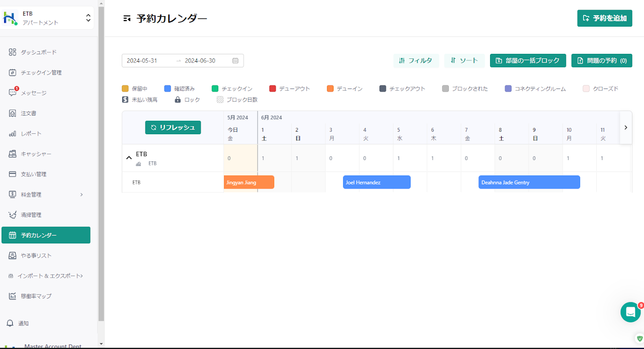The height and width of the screenshot is (349, 644).
Task: Click the Cashier register icon
Action: point(13,154)
